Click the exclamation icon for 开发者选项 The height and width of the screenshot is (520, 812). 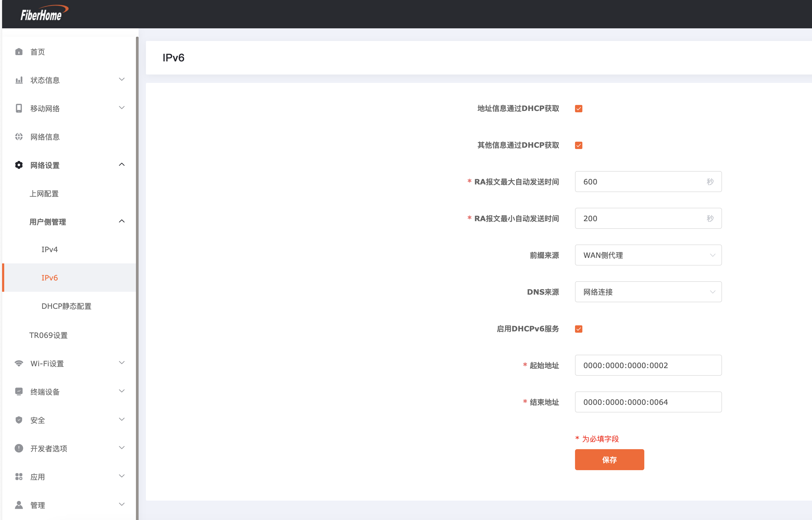tap(19, 448)
